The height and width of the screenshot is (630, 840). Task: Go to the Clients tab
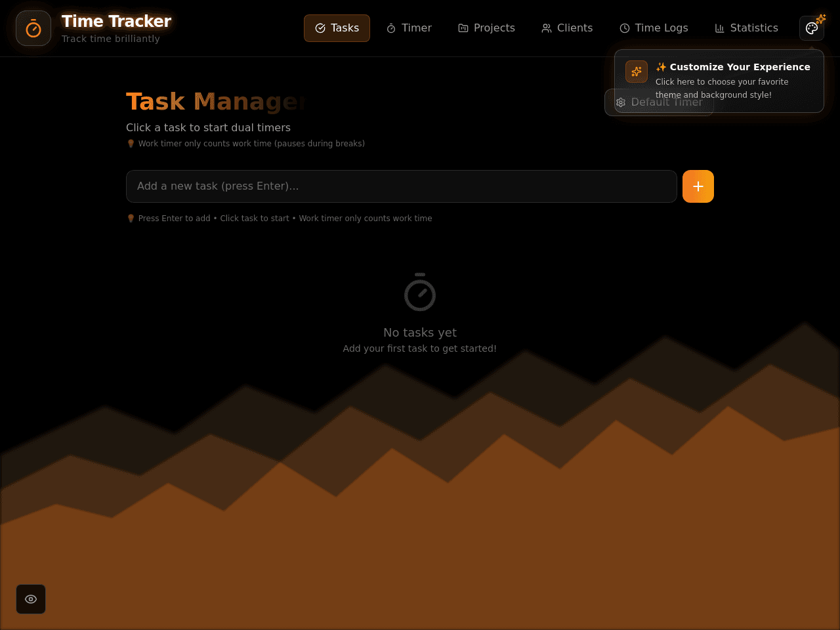click(567, 28)
